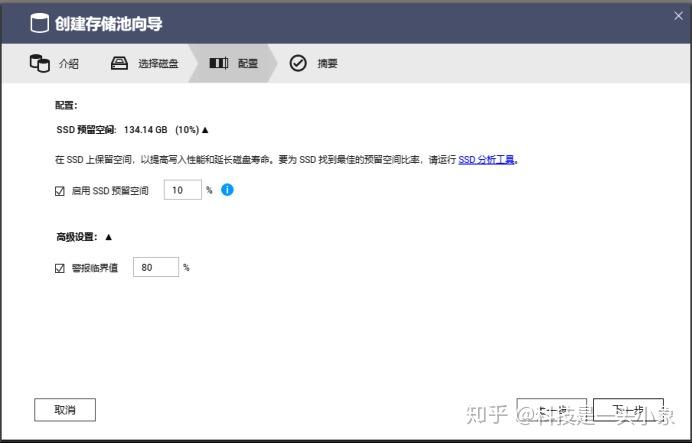Click the 134.14 GB value text

[x=146, y=130]
